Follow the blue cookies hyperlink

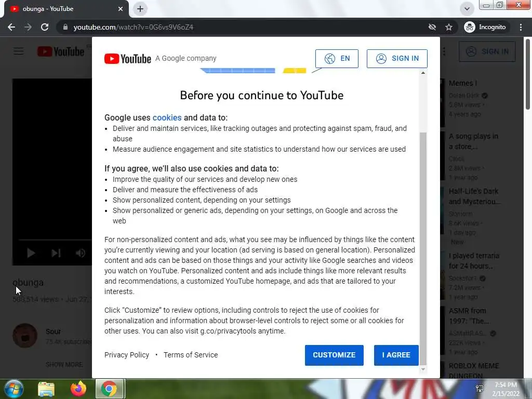pos(167,117)
